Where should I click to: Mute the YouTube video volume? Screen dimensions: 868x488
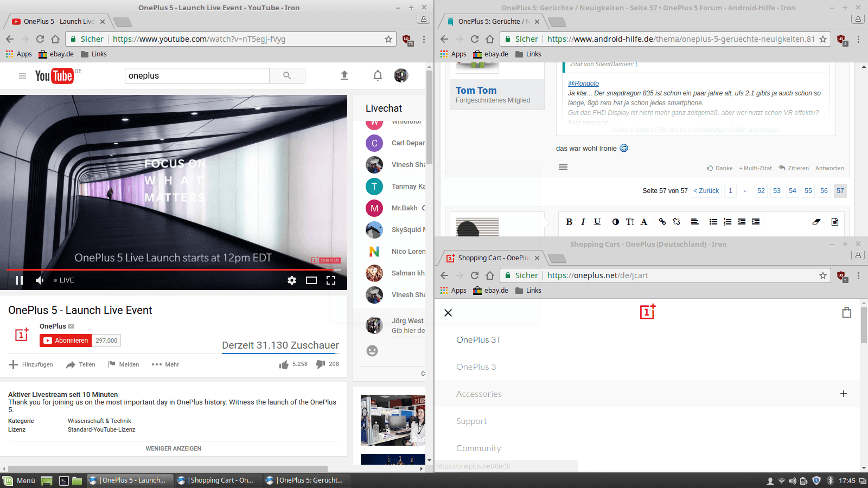(x=40, y=280)
